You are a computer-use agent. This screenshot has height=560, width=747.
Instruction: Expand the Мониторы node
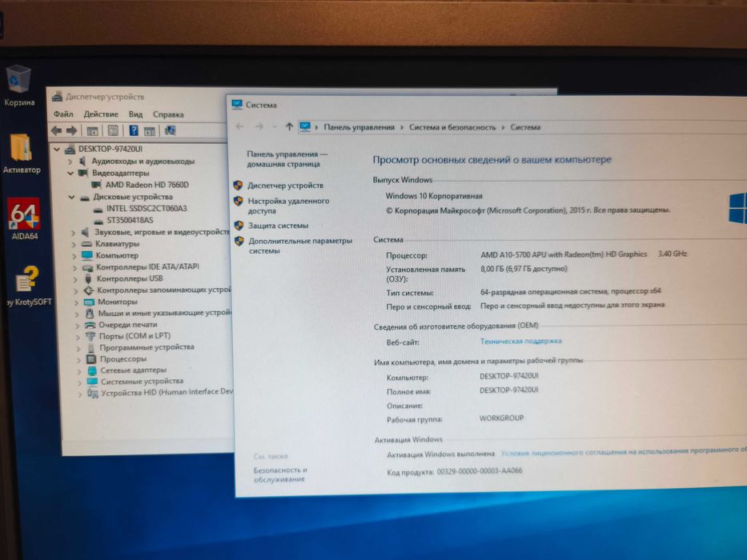[76, 302]
